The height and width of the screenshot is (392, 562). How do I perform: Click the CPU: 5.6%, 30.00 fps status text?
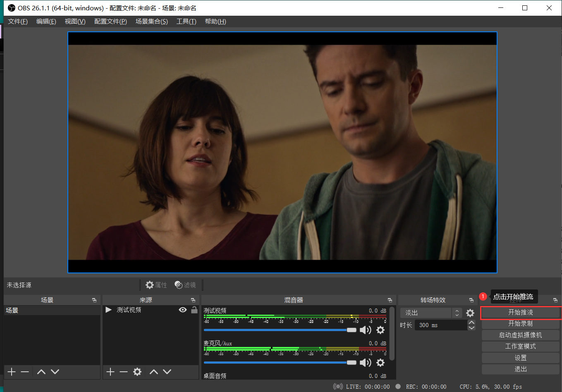tap(491, 387)
